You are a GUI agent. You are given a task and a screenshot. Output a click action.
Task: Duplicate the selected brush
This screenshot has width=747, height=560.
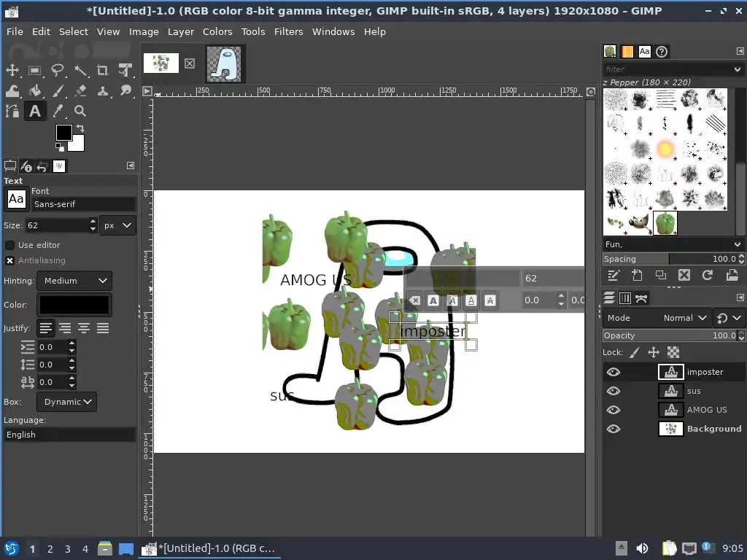[x=661, y=275]
